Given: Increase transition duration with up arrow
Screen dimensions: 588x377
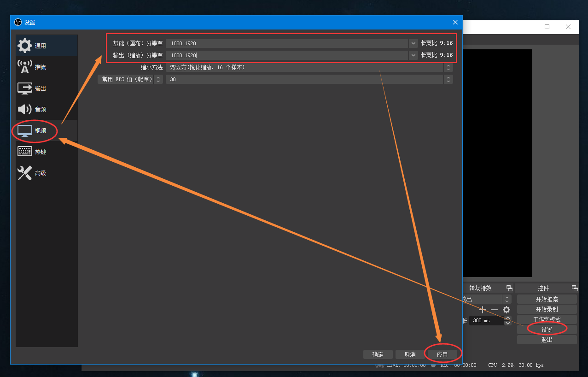Looking at the screenshot, I should click(x=508, y=318).
